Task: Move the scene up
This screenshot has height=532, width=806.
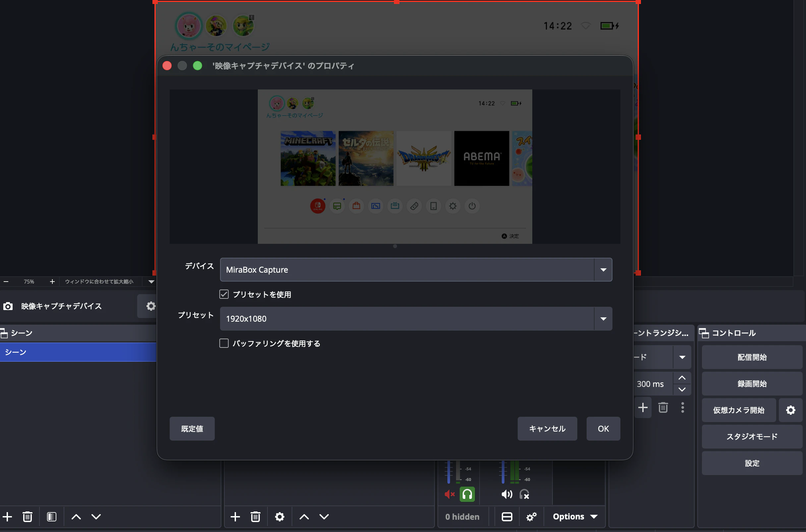Action: 76,516
